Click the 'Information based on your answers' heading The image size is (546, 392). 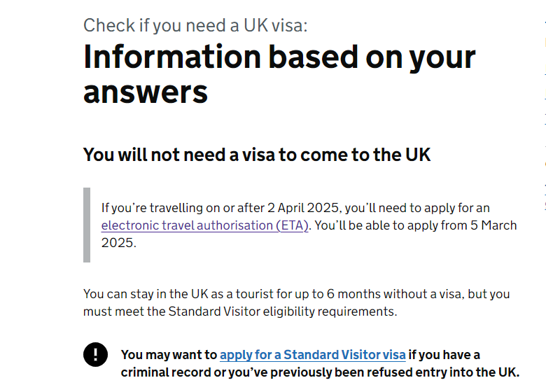pos(279,74)
